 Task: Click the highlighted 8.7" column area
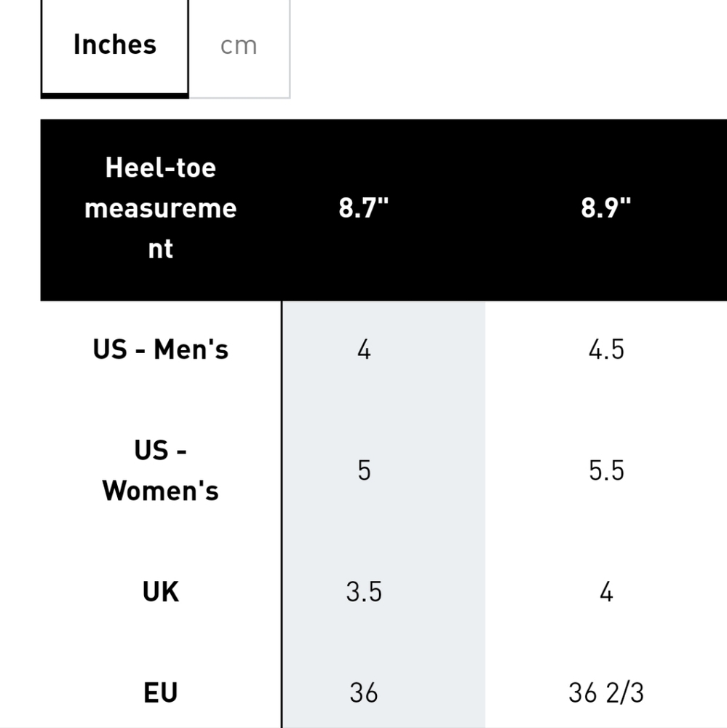pyautogui.click(x=384, y=515)
